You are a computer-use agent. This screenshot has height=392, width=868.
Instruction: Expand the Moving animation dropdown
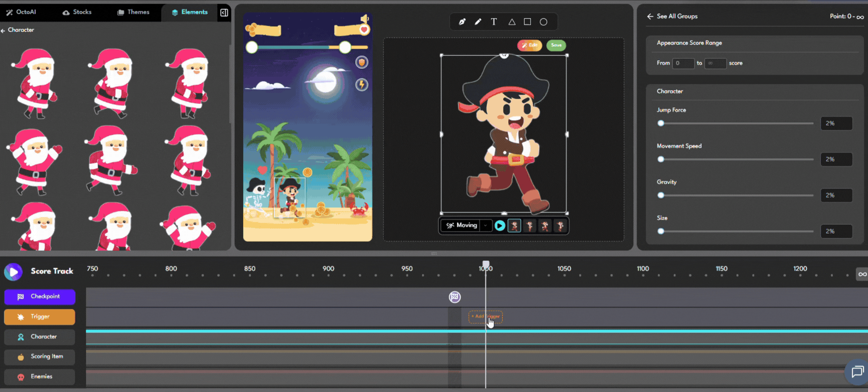point(485,225)
